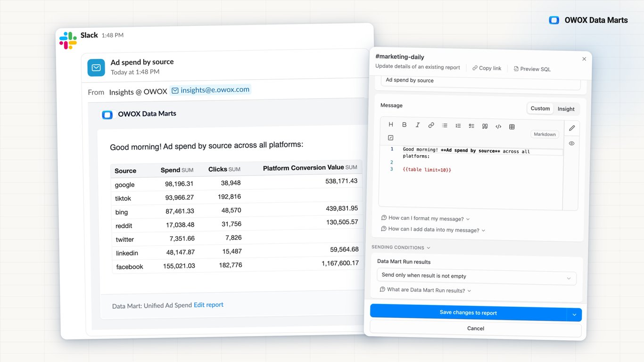Collapse the Sending Conditions section

tap(401, 247)
